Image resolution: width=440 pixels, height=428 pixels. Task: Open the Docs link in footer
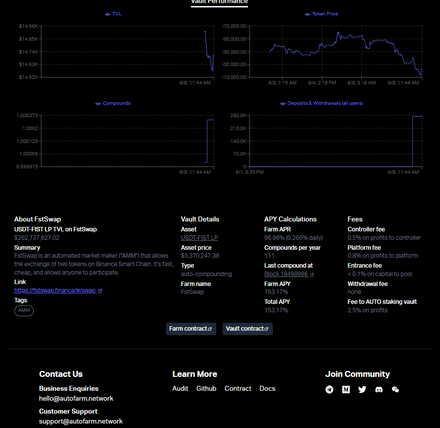[x=267, y=389]
